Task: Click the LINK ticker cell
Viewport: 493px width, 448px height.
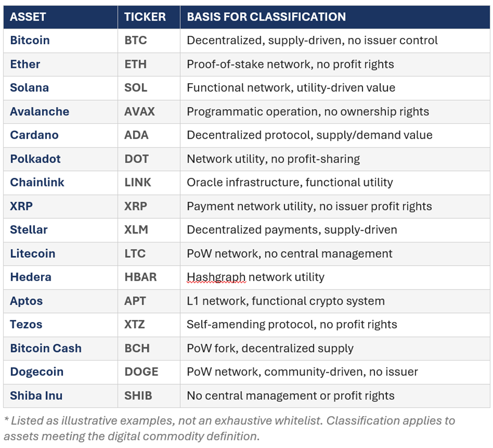Action: coord(137,182)
